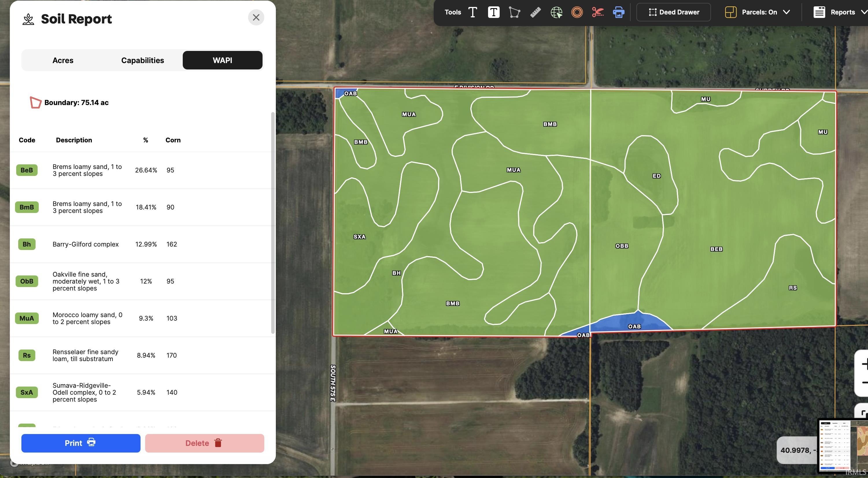Screen dimensions: 868x478
Task: Click the soil report scrollbar
Action: click(273, 223)
